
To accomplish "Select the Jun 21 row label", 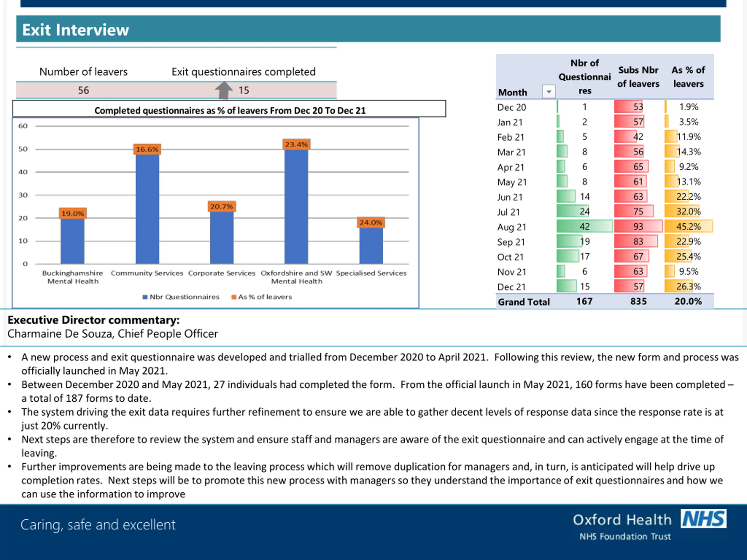I will (x=510, y=197).
